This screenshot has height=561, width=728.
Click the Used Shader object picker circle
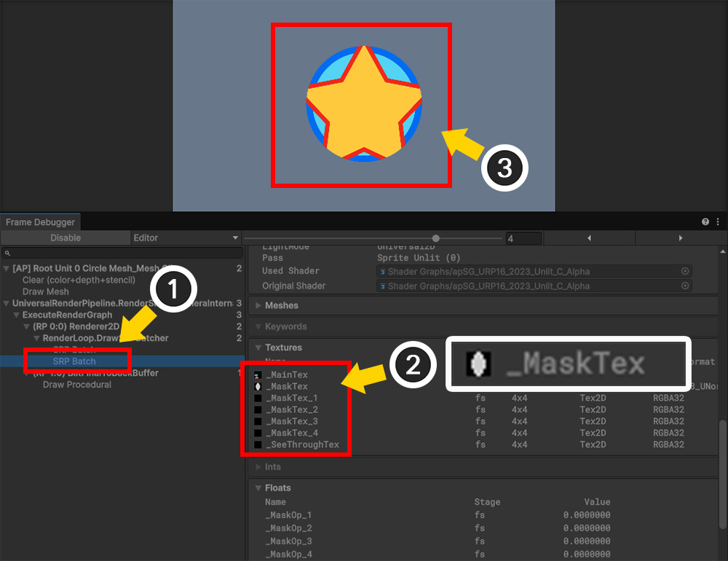pyautogui.click(x=684, y=271)
